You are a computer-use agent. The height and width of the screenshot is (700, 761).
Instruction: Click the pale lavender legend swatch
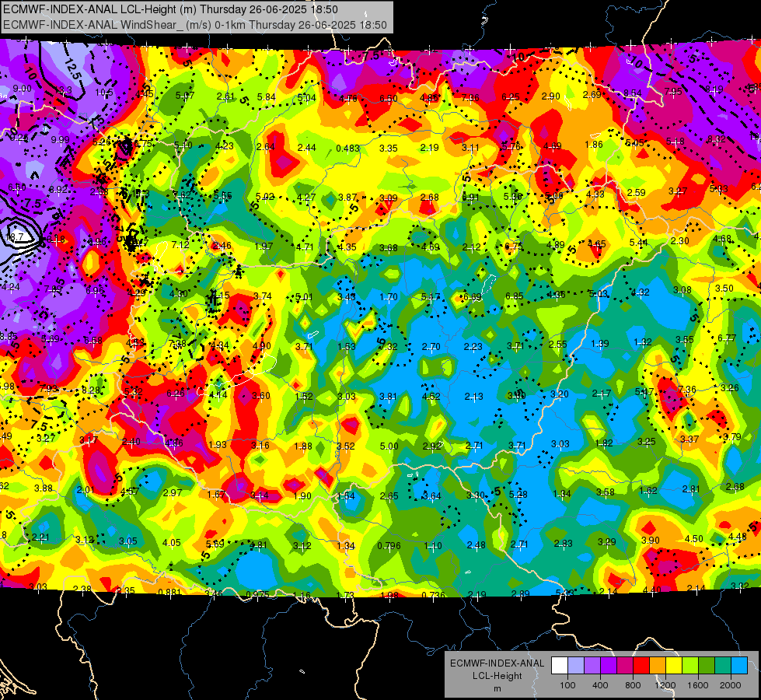(x=576, y=666)
